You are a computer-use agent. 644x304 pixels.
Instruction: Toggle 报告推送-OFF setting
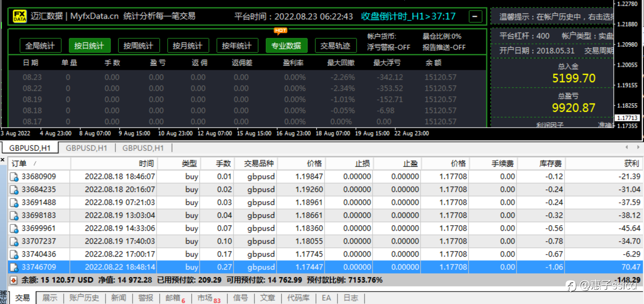pos(444,47)
